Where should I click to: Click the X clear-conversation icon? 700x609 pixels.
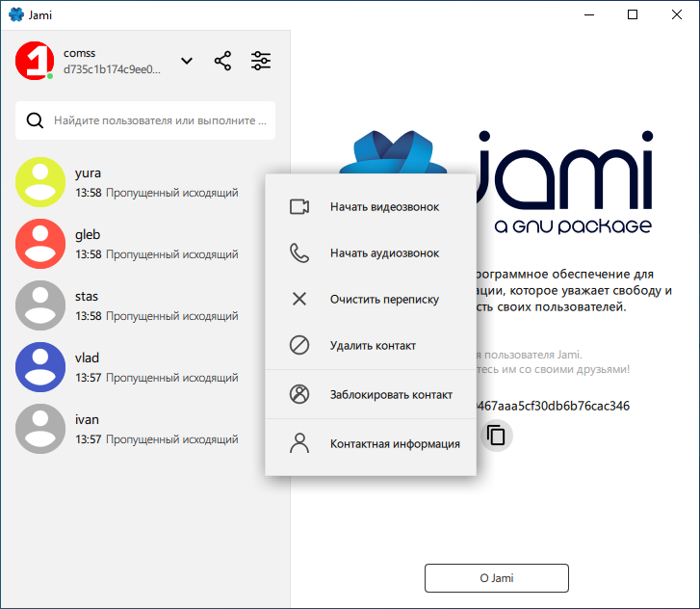[x=299, y=299]
